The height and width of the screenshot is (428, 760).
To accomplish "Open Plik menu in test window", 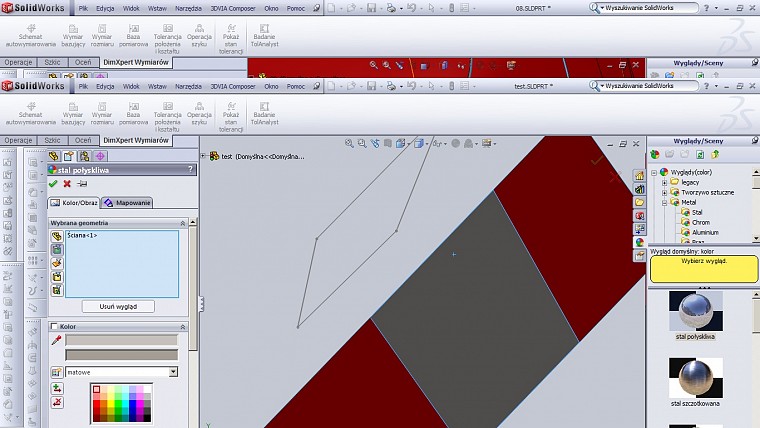I will [x=83, y=86].
